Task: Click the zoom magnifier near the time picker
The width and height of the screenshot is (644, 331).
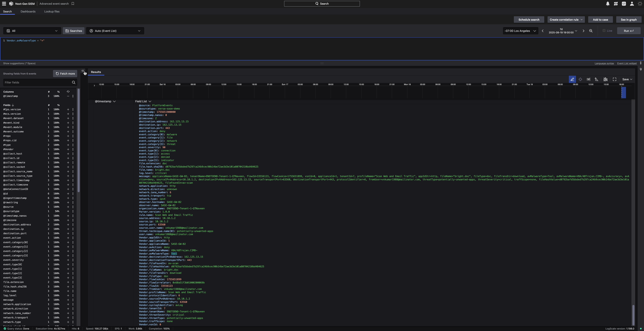Action: [x=591, y=31]
